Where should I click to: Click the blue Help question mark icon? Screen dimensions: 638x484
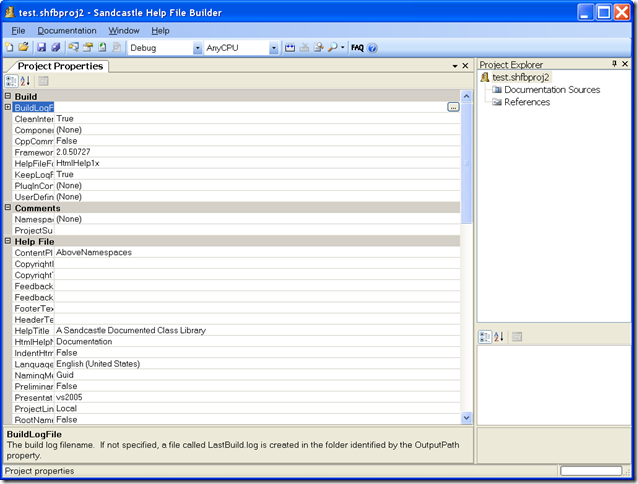point(372,47)
